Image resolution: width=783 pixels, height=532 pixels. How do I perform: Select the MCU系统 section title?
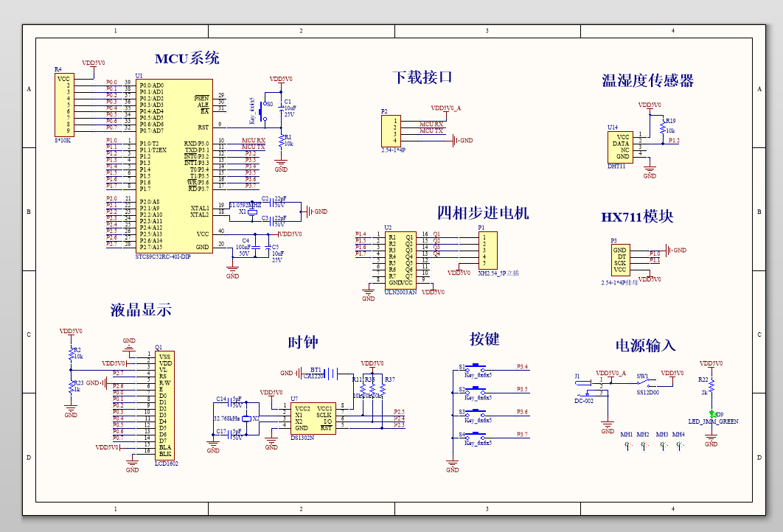point(187,58)
